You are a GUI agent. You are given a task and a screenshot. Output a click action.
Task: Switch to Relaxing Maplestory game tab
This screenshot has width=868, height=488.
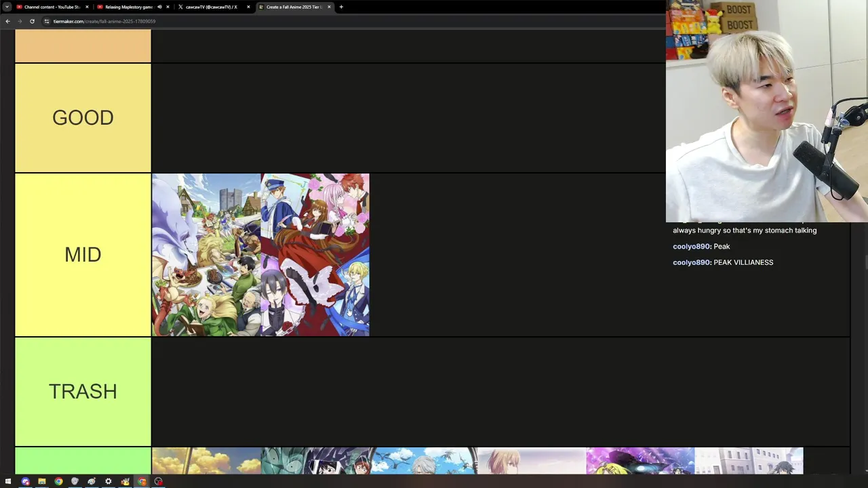(129, 7)
